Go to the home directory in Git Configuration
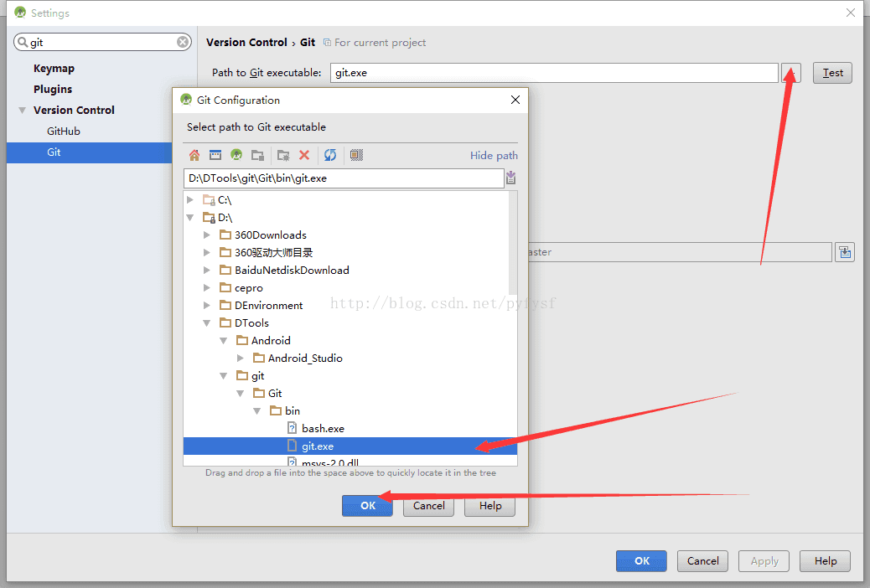Image resolution: width=870 pixels, height=588 pixels. 194,155
